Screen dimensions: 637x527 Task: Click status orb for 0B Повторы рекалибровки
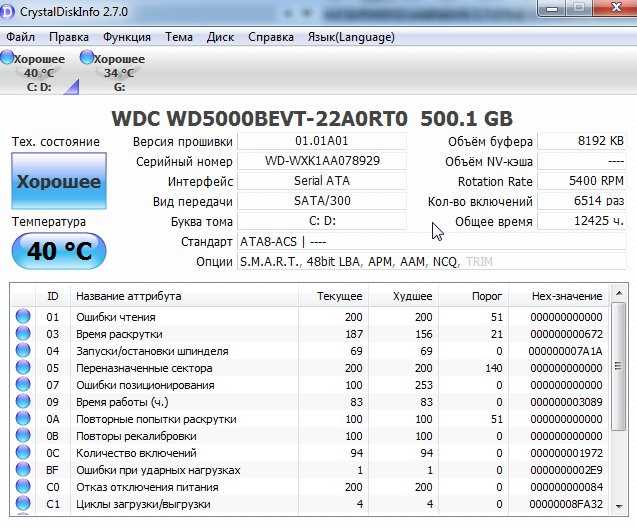23,436
